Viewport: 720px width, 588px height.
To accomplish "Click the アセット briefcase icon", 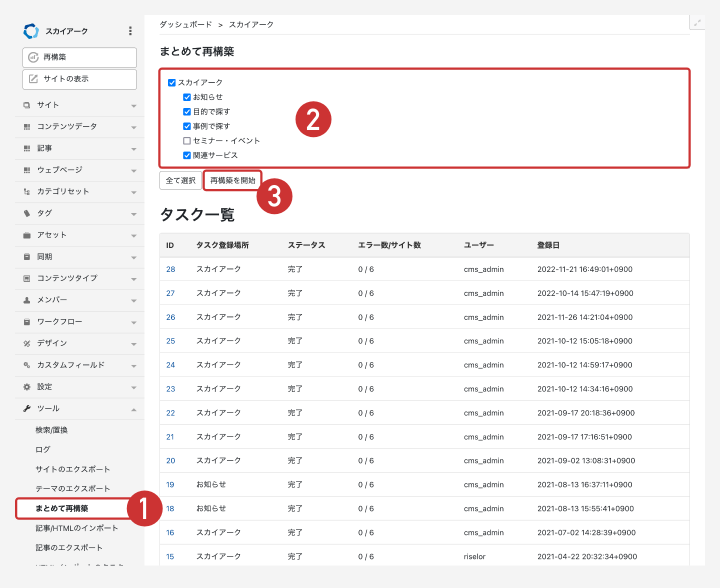I will (27, 235).
